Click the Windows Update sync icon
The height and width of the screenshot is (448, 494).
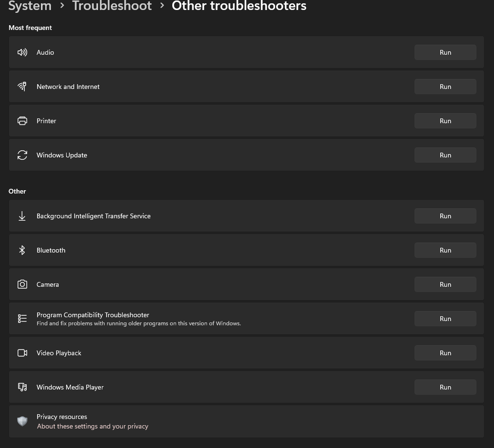pos(22,155)
